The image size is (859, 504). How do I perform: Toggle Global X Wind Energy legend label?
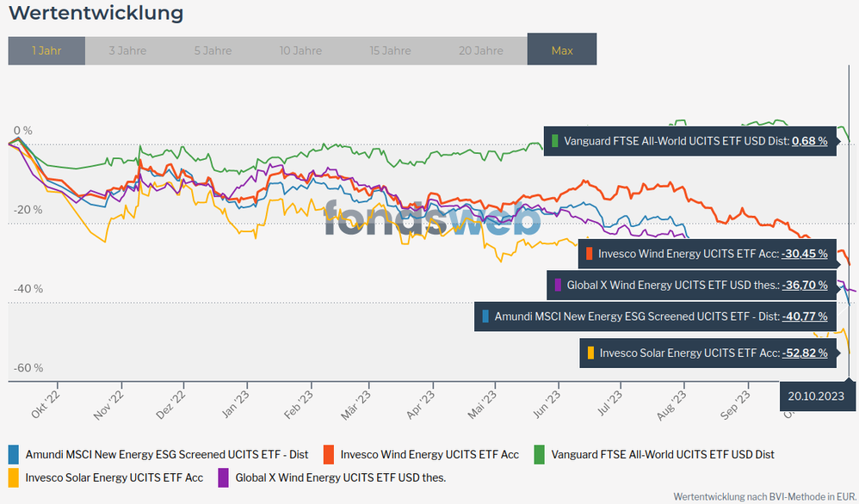(x=340, y=476)
